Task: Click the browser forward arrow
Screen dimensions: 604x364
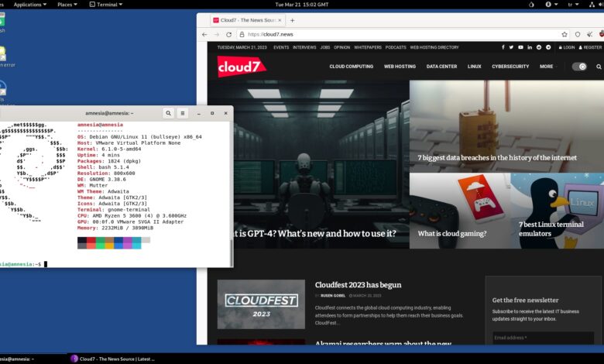Action: coord(217,34)
